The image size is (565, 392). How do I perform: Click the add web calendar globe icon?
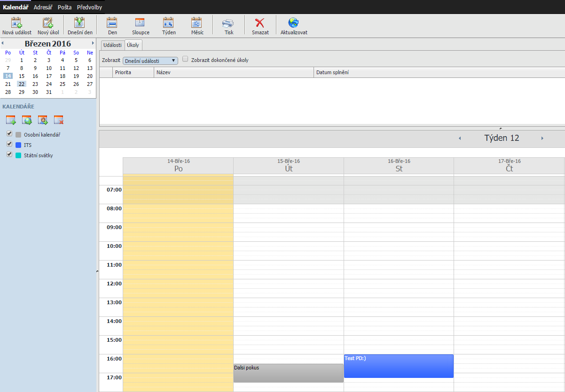tap(27, 120)
